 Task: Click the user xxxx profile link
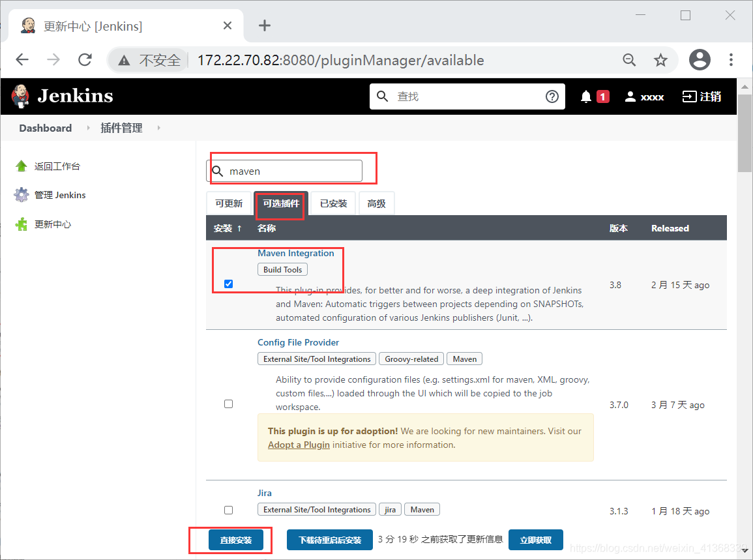point(644,96)
